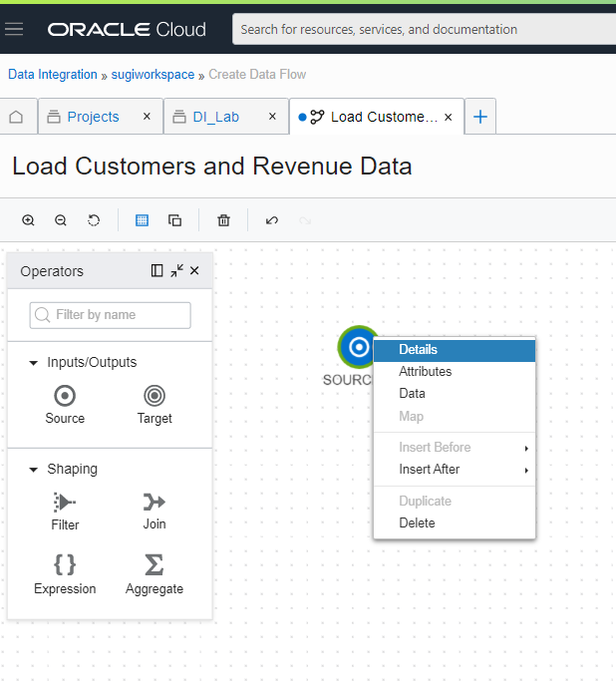Focus the resources and services search box
The width and height of the screenshot is (616, 690).
(x=425, y=29)
